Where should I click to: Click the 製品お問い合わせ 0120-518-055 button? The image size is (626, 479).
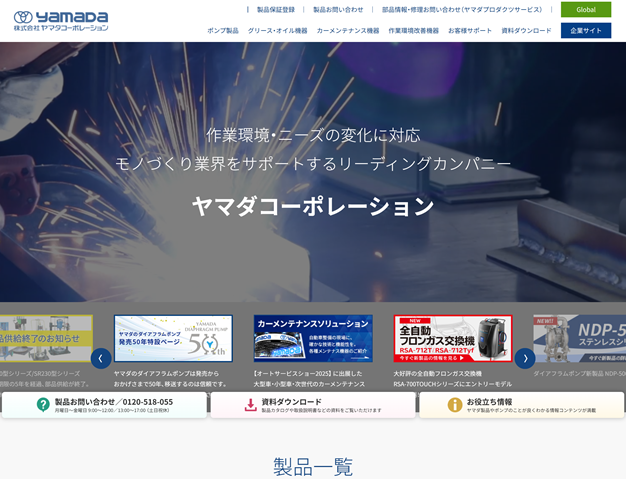pos(104,405)
